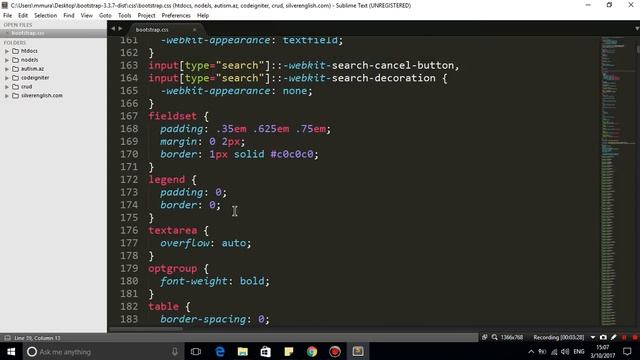Open the Tools menu
The height and width of the screenshot is (360, 640).
coord(124,16)
